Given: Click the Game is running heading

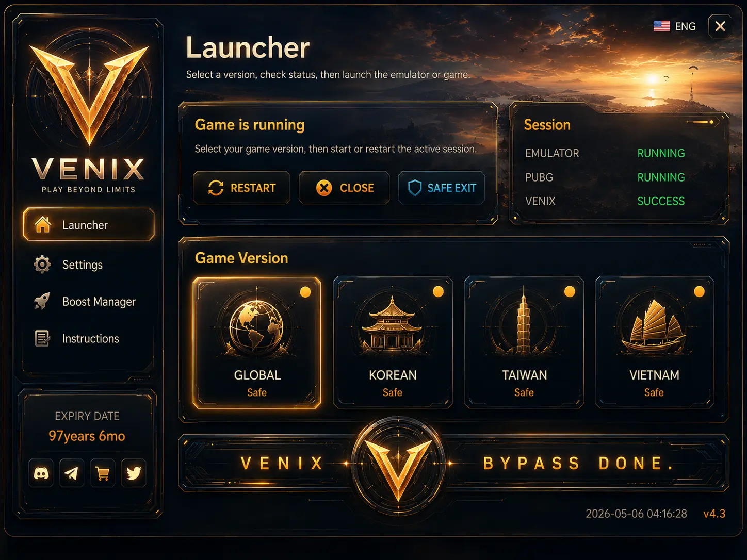Looking at the screenshot, I should pyautogui.click(x=250, y=125).
